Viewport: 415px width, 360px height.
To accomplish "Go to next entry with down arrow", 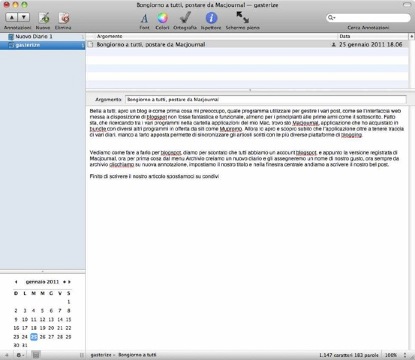I will click(23, 17).
